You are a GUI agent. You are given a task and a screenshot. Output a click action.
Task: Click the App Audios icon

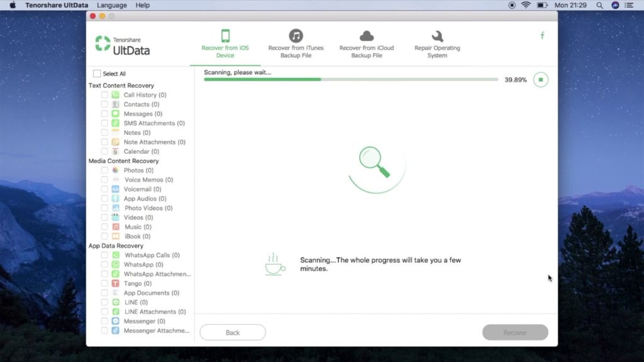[x=116, y=199]
